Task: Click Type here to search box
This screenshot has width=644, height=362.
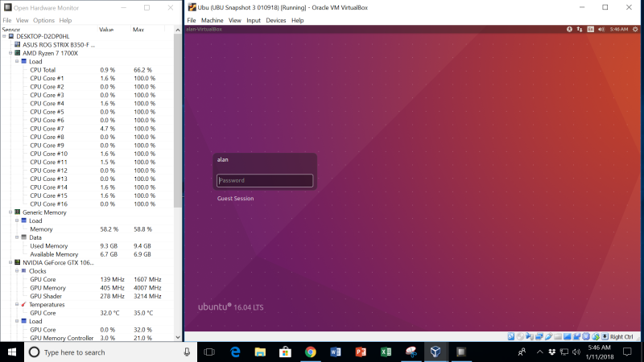Action: (105, 352)
